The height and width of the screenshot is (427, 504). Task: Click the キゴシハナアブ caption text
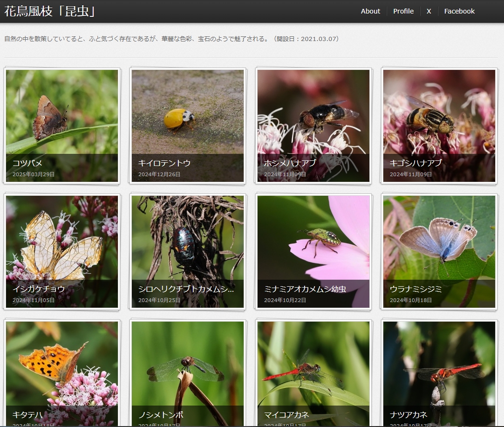point(415,163)
